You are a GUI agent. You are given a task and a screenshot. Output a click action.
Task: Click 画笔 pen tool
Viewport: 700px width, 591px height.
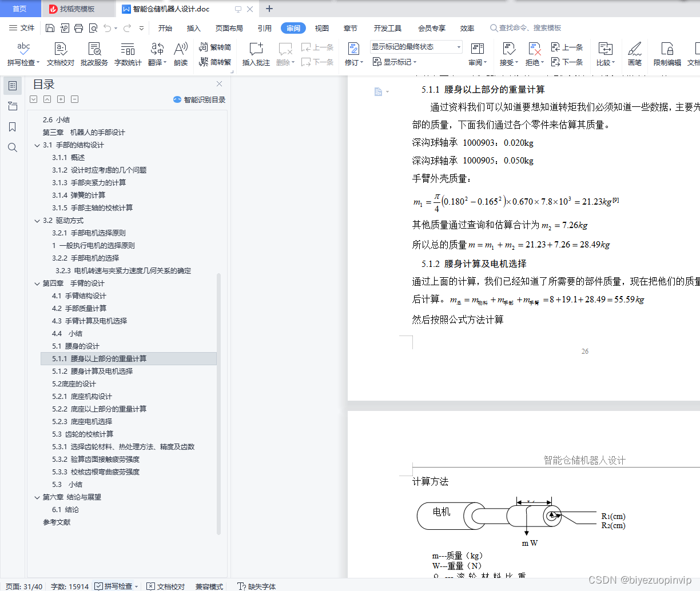[635, 54]
